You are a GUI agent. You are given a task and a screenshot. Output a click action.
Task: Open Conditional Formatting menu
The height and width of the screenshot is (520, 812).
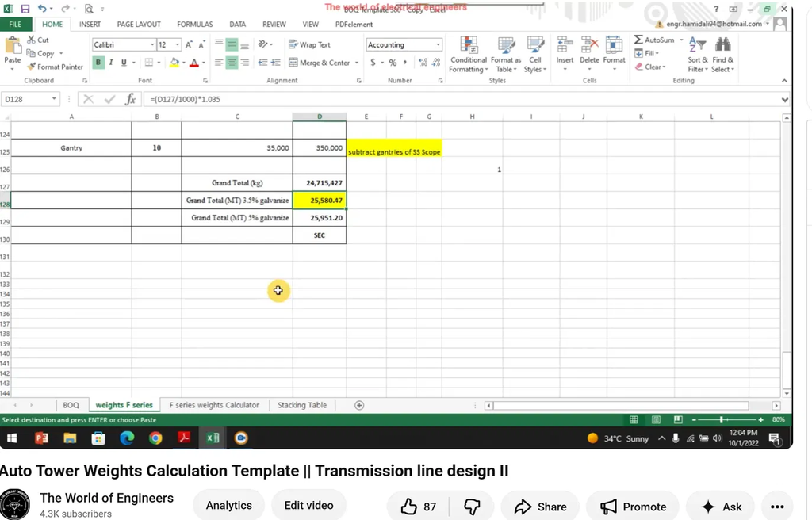coord(468,55)
